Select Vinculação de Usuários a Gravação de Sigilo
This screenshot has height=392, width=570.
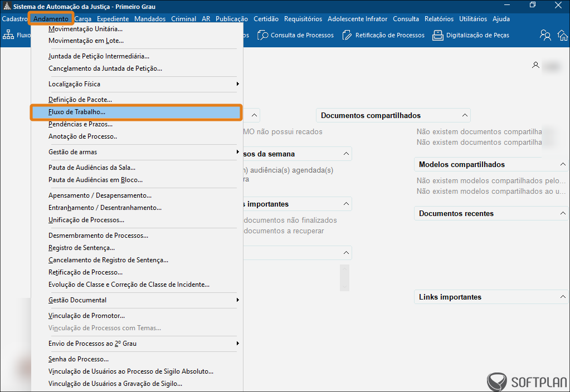point(137,384)
